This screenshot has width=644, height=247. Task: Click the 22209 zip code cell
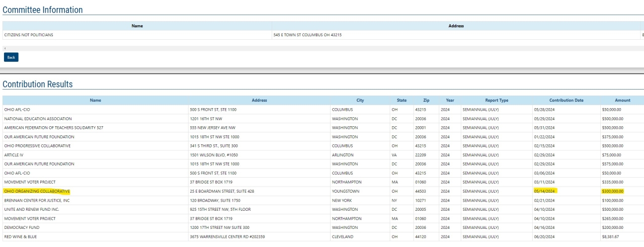pos(421,155)
